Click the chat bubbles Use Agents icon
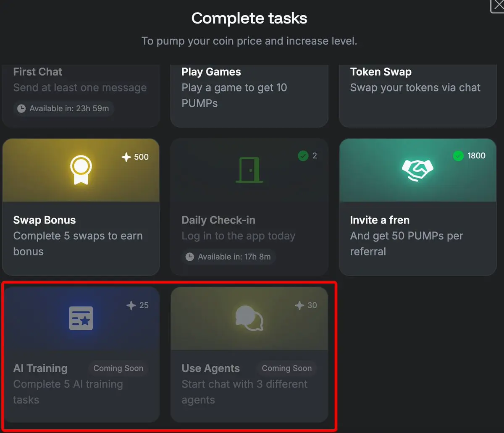Screen dimensions: 504x433 [x=249, y=318]
